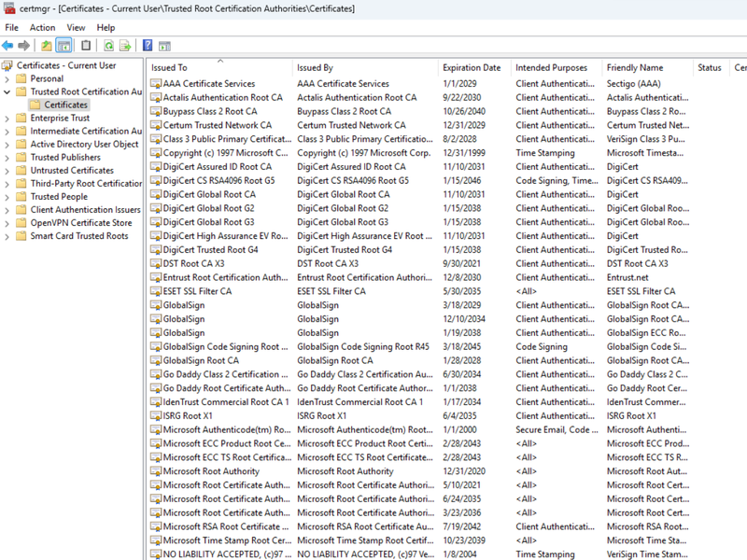
Task: Click certificate icon of ISRG Root X1
Action: pyautogui.click(x=156, y=415)
